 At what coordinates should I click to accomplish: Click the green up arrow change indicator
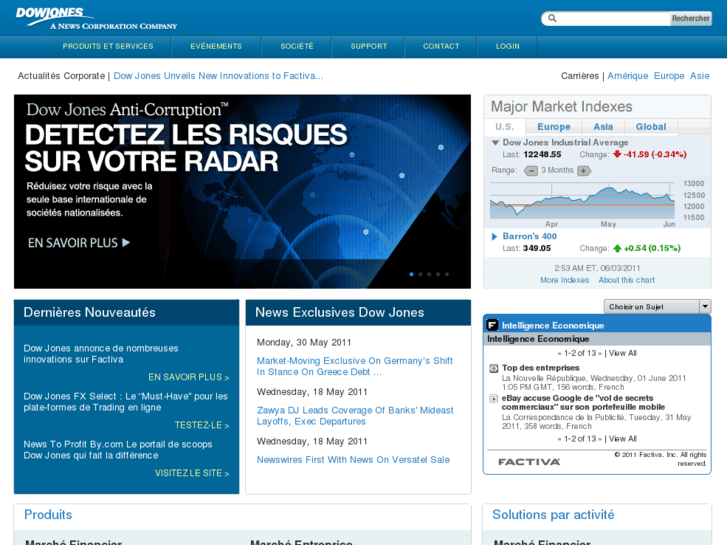click(x=617, y=248)
